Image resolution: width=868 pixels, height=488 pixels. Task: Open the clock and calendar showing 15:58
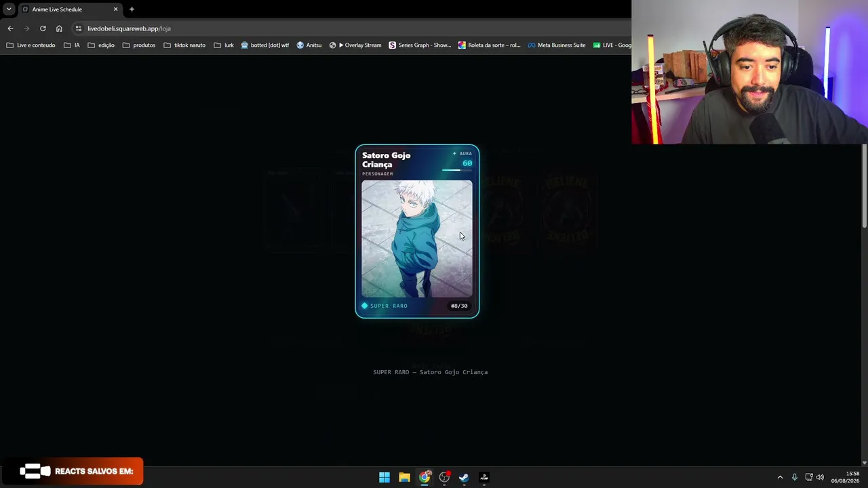[846, 477]
